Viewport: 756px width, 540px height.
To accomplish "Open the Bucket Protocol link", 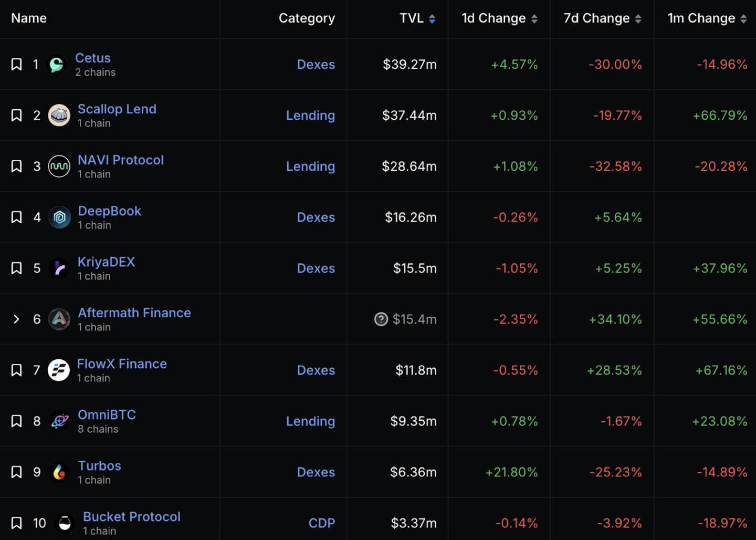I will click(x=131, y=517).
